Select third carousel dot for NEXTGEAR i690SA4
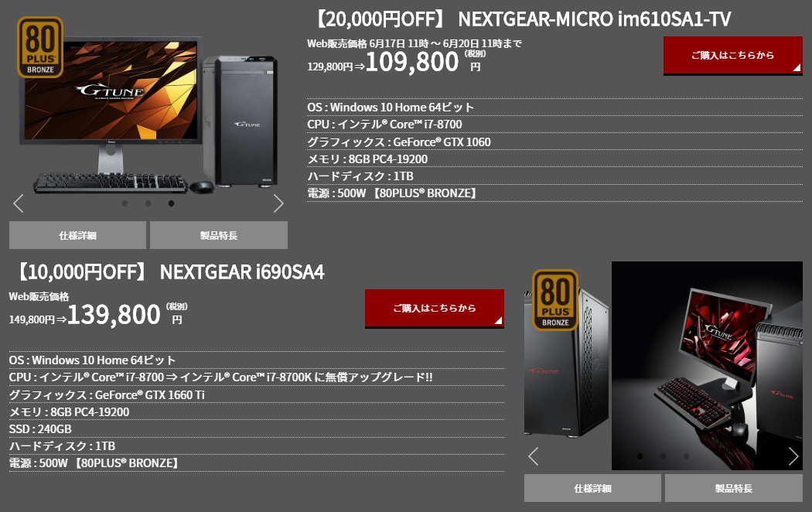The width and height of the screenshot is (812, 512). [x=686, y=456]
